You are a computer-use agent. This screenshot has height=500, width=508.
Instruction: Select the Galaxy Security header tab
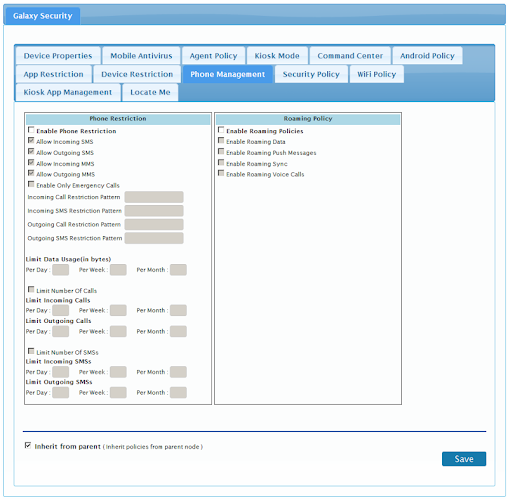click(42, 16)
